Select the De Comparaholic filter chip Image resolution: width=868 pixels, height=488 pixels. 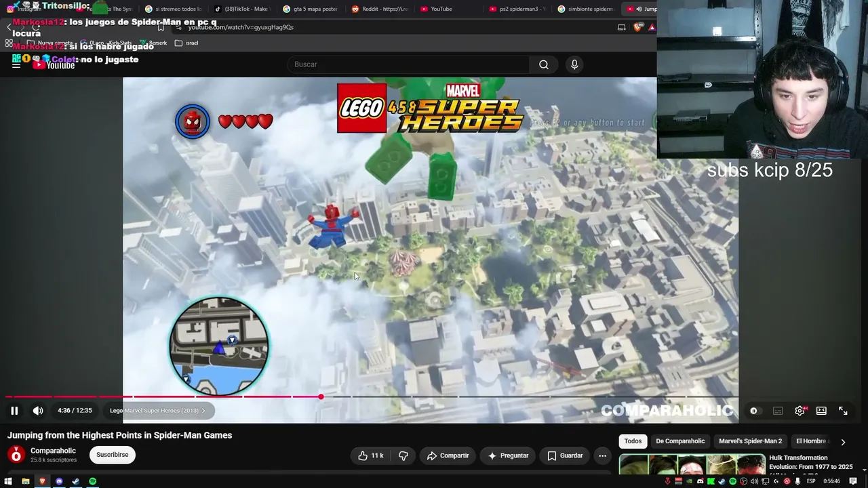click(680, 441)
